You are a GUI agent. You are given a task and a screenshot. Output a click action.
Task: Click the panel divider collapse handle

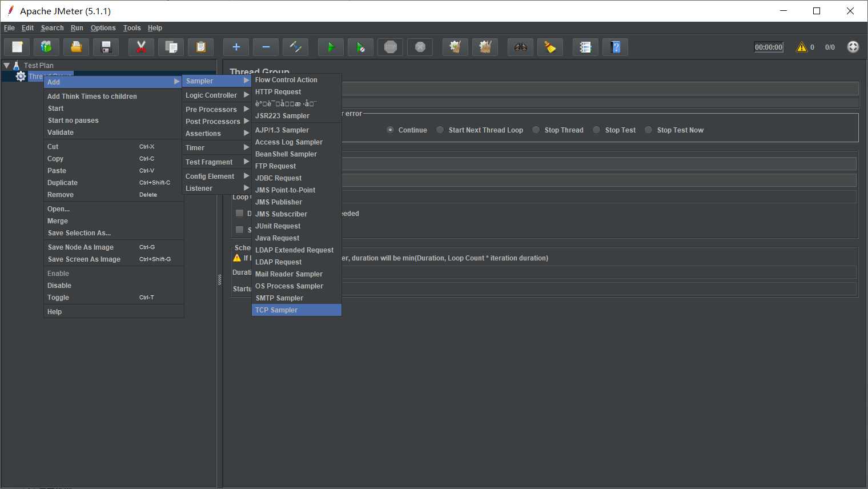pyautogui.click(x=219, y=280)
